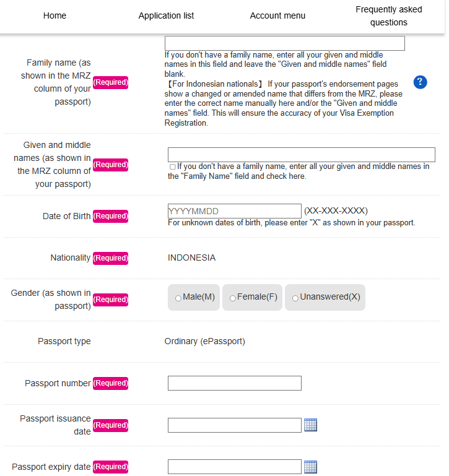Click the blue question mark help icon
The width and height of the screenshot is (449, 476).
pyautogui.click(x=420, y=82)
